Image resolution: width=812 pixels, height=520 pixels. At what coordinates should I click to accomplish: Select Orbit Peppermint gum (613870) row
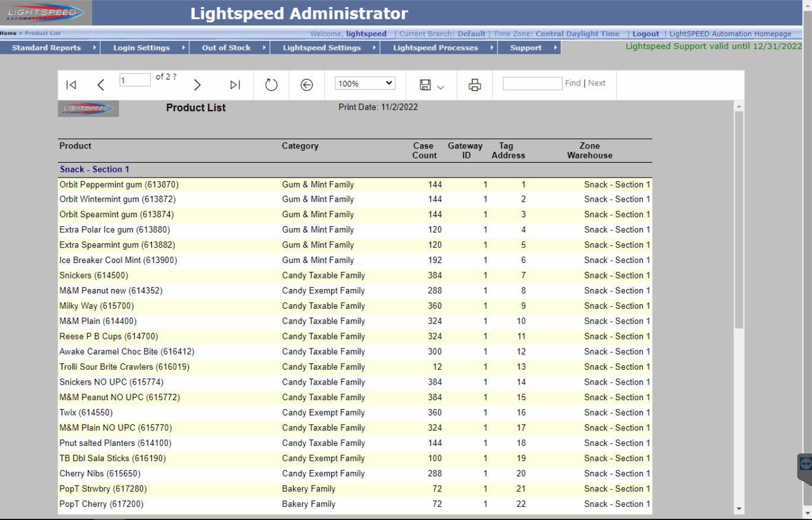click(x=355, y=185)
